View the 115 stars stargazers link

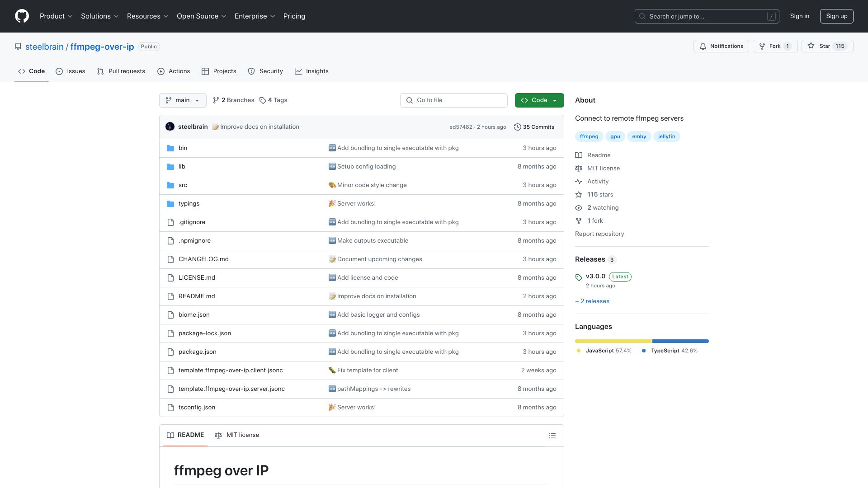[x=600, y=195]
